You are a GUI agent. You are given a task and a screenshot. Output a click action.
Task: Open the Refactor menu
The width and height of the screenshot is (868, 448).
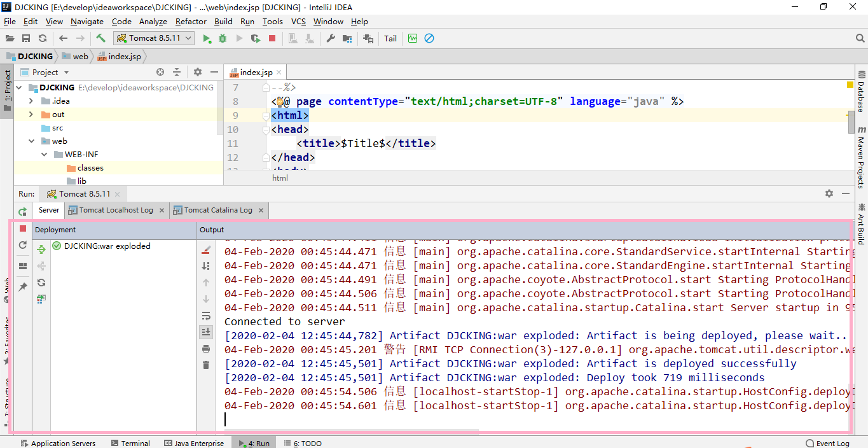[x=191, y=21]
